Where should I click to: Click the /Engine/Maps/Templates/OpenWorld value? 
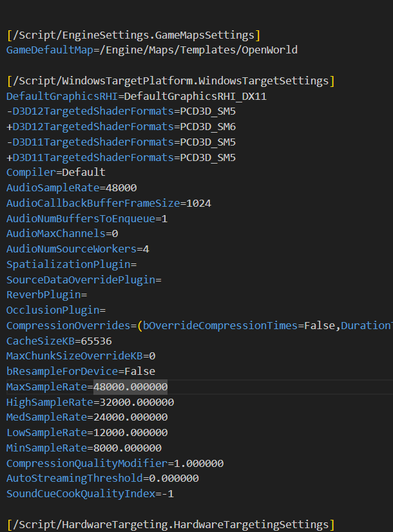(198, 50)
